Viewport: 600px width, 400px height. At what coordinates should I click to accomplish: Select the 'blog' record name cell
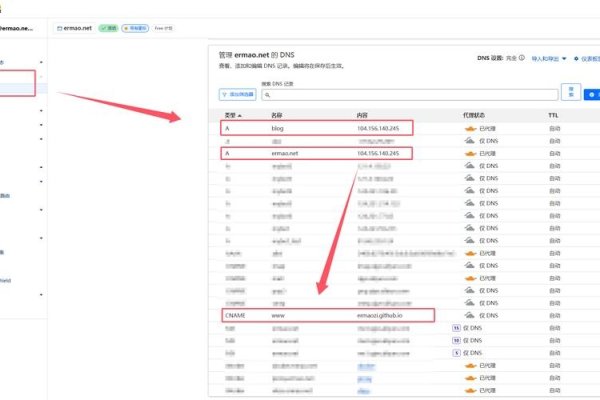(x=277, y=128)
